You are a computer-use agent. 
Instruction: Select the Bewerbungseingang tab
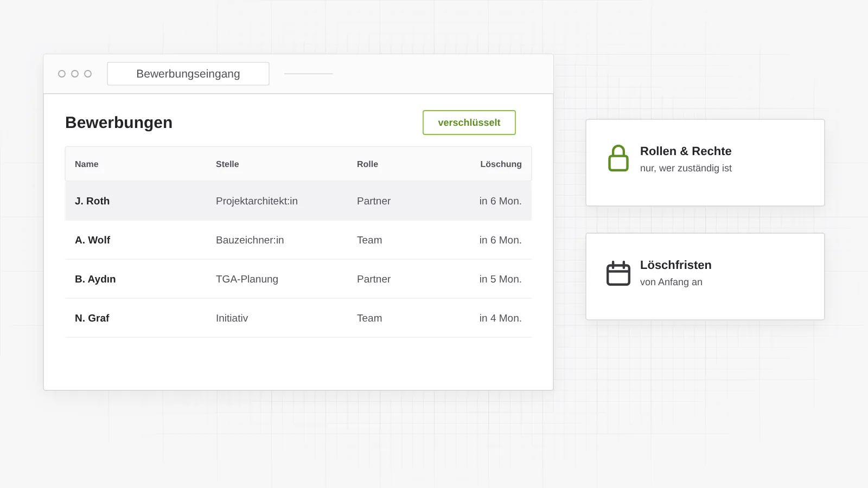[188, 74]
